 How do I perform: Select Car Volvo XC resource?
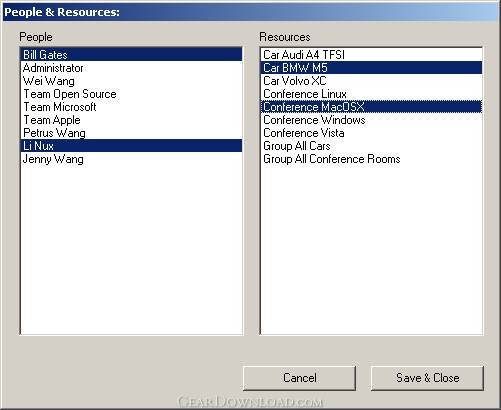pyautogui.click(x=371, y=81)
